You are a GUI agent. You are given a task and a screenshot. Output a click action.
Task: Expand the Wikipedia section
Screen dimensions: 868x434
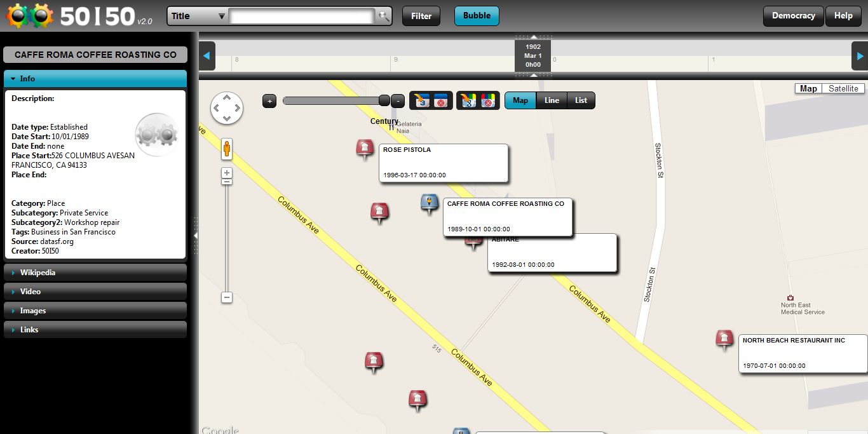tap(95, 273)
